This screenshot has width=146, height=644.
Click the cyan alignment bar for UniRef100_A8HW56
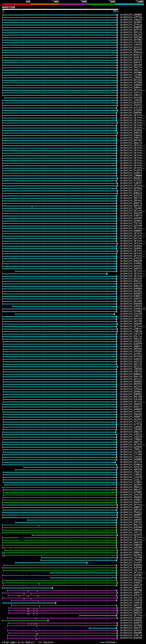(60, 15)
